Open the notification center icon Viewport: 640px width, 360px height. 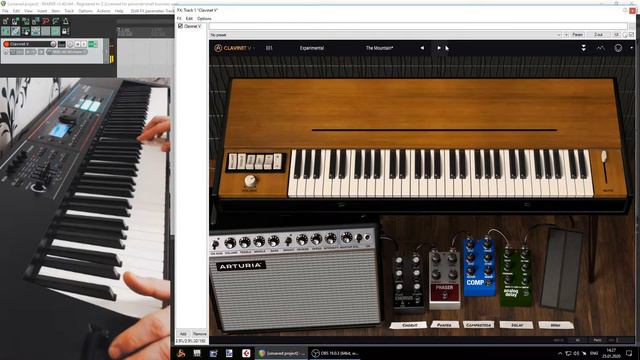(x=629, y=353)
